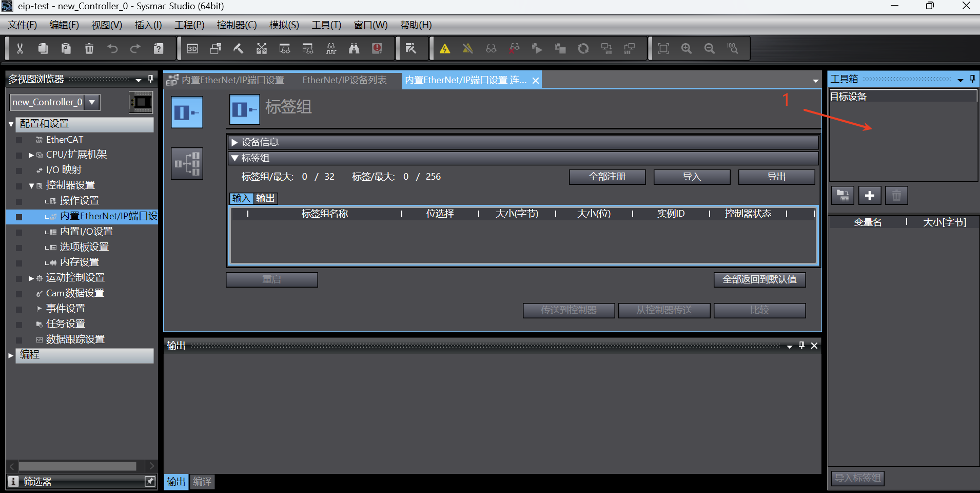Select 数据跟踪设置 tree item

[75, 339]
